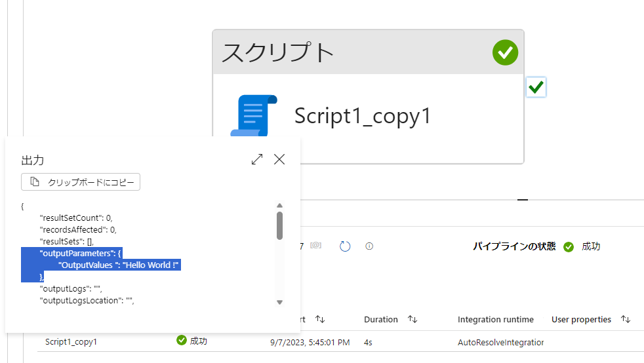This screenshot has width=644, height=363.
Task: Close the output panel
Action: 279,159
